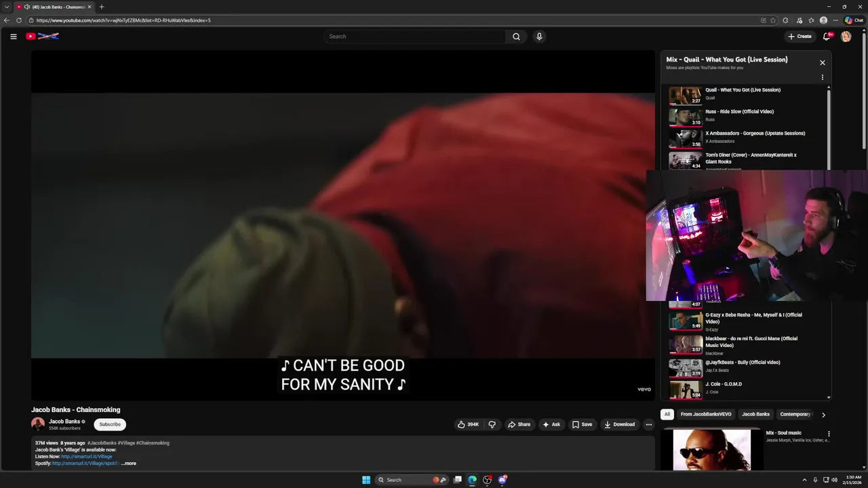The height and width of the screenshot is (488, 868).
Task: Open Copilot Chat button
Action: pos(854,20)
